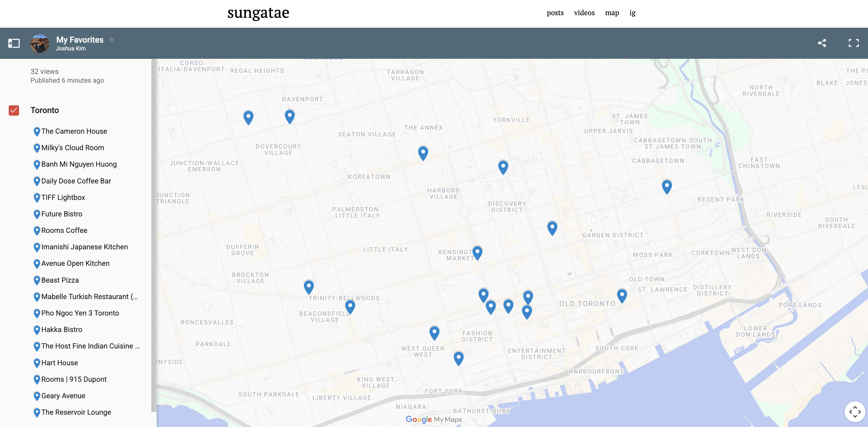868x427 pixels.
Task: Select the pin above Garden District label
Action: pyautogui.click(x=552, y=228)
